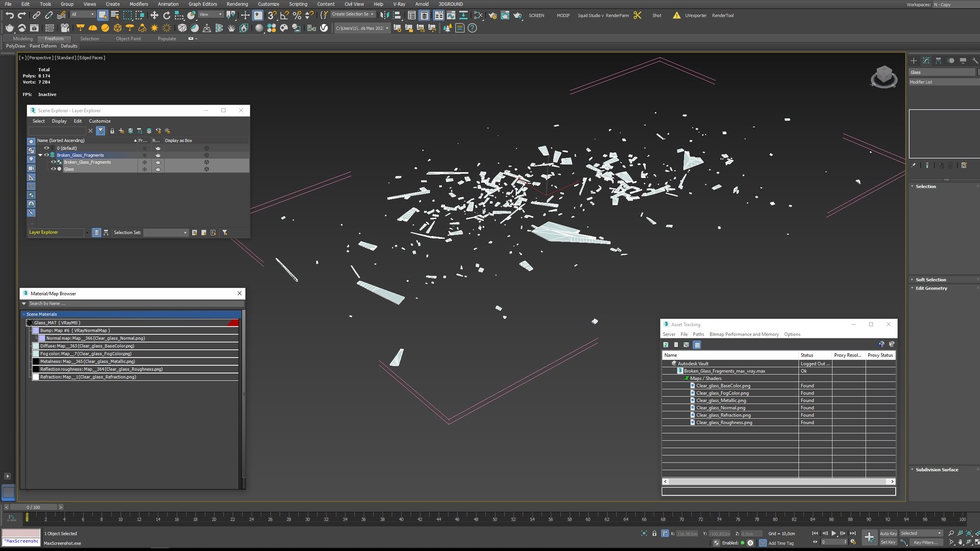Click the Percent Snap icon
This screenshot has width=980, height=551.
coord(297,15)
